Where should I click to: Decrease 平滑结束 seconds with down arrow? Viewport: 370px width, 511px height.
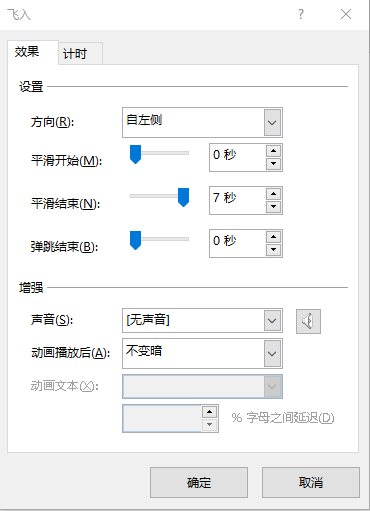(x=274, y=206)
